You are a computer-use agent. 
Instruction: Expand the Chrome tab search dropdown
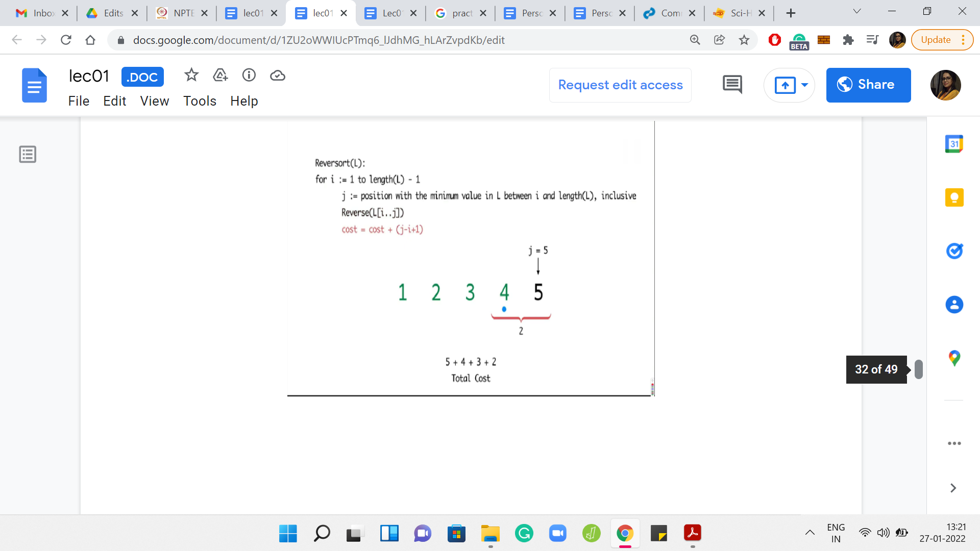(x=857, y=11)
